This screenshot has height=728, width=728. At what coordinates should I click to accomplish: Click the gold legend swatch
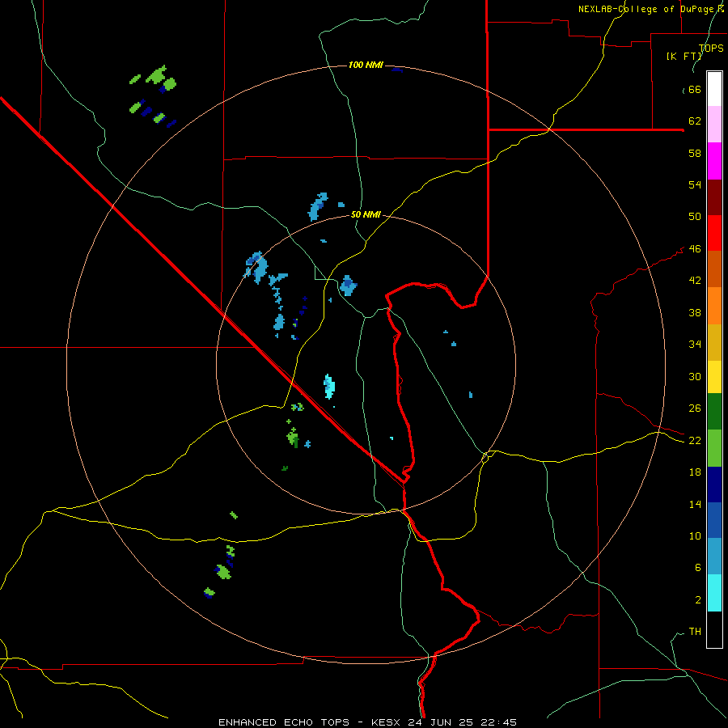[x=714, y=342]
